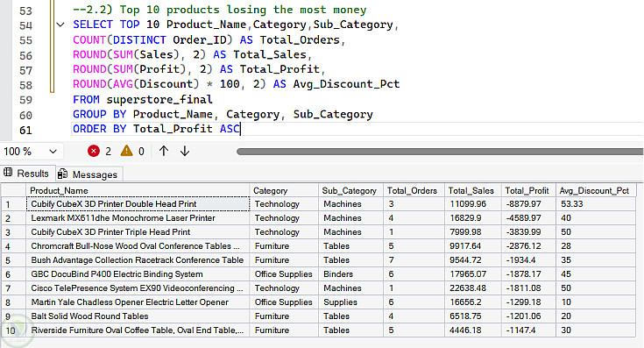The height and width of the screenshot is (348, 644).
Task: Click the Results grid icon
Action: pos(8,173)
